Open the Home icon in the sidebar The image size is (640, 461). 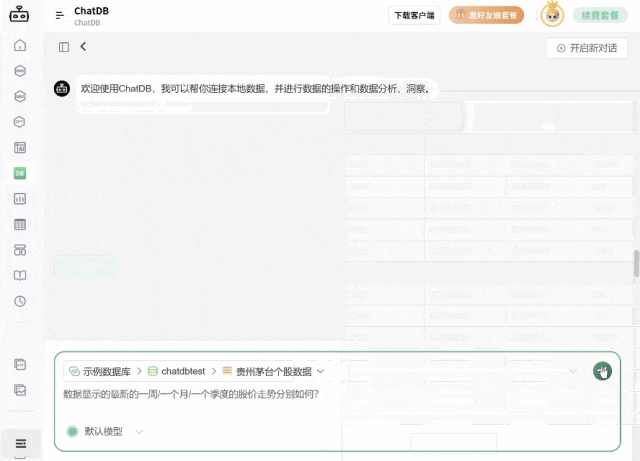coord(20,45)
